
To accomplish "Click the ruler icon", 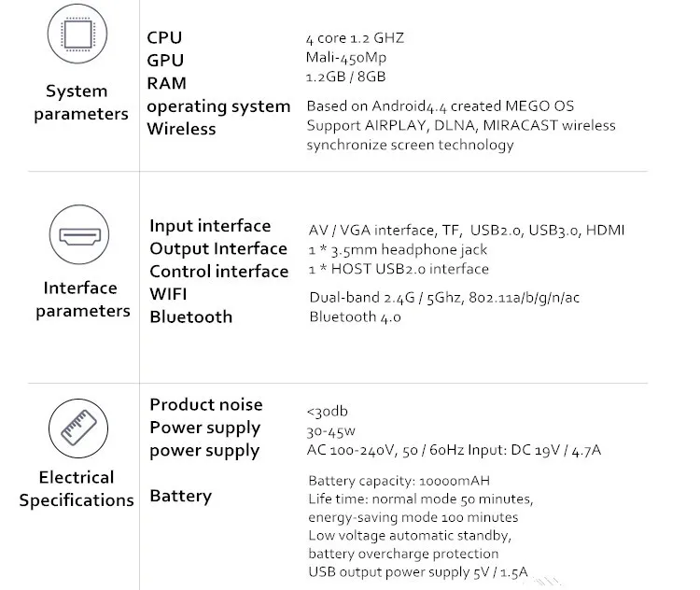I will [78, 428].
